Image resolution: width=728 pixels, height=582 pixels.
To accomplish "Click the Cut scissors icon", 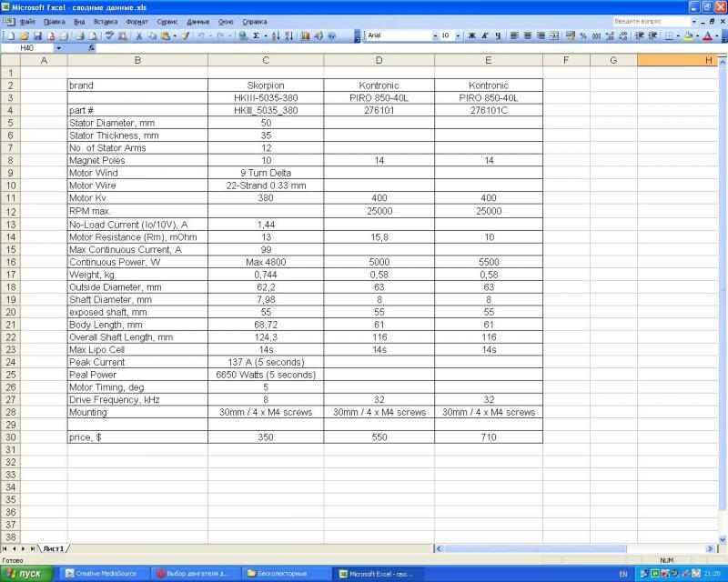I will pos(138,36).
